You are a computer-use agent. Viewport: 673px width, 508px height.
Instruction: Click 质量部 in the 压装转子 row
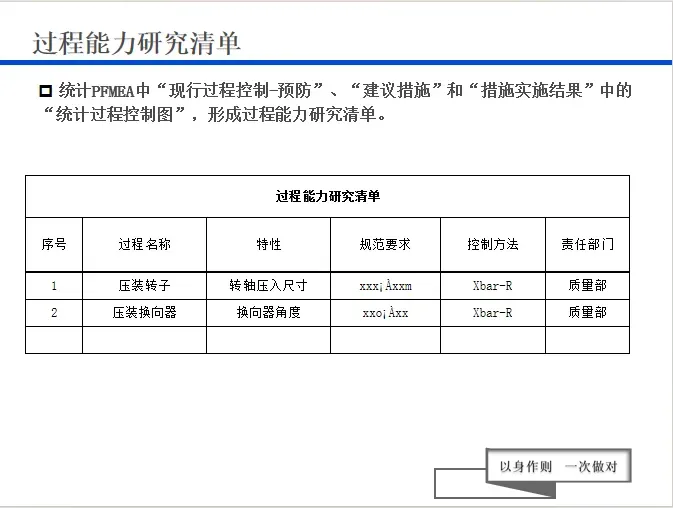pyautogui.click(x=588, y=286)
